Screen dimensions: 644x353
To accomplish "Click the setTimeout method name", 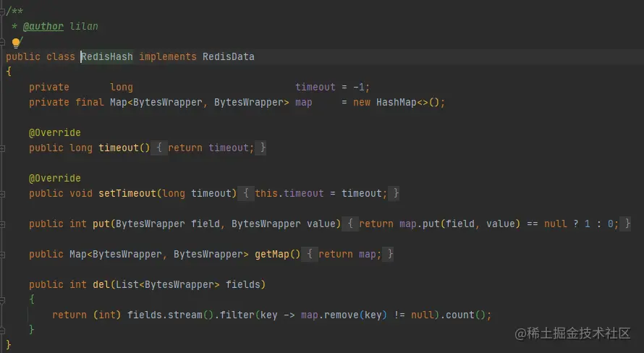I will (127, 193).
